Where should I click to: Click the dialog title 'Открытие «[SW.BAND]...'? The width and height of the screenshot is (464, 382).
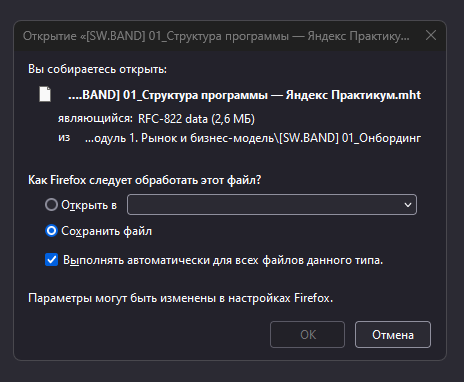point(216,36)
